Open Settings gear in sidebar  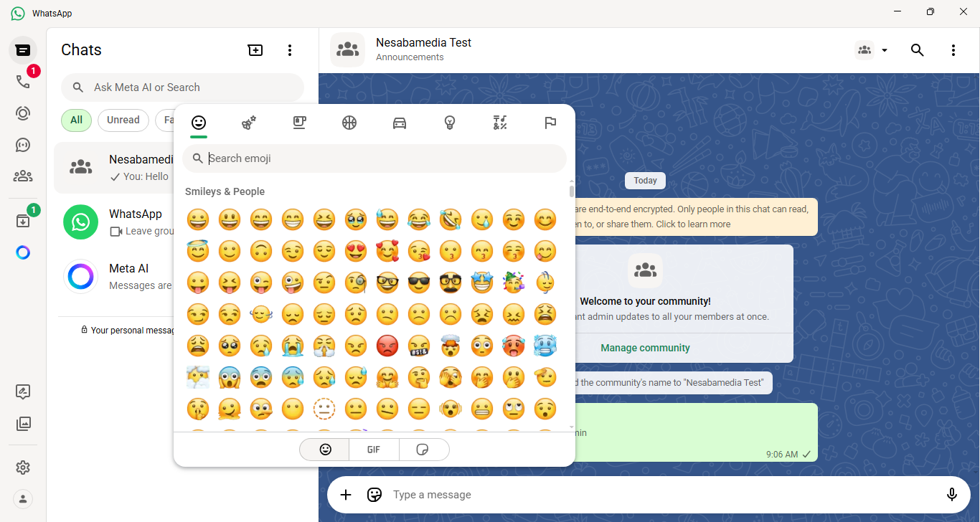(x=23, y=468)
